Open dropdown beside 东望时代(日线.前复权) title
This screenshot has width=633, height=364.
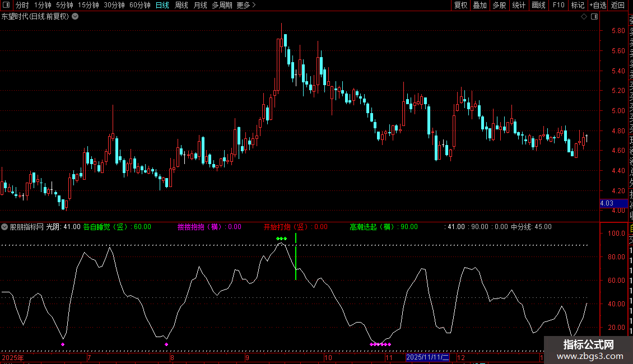point(75,17)
